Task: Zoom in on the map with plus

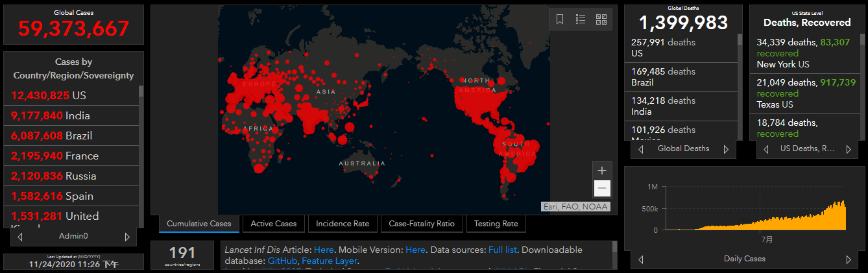Action: point(602,171)
